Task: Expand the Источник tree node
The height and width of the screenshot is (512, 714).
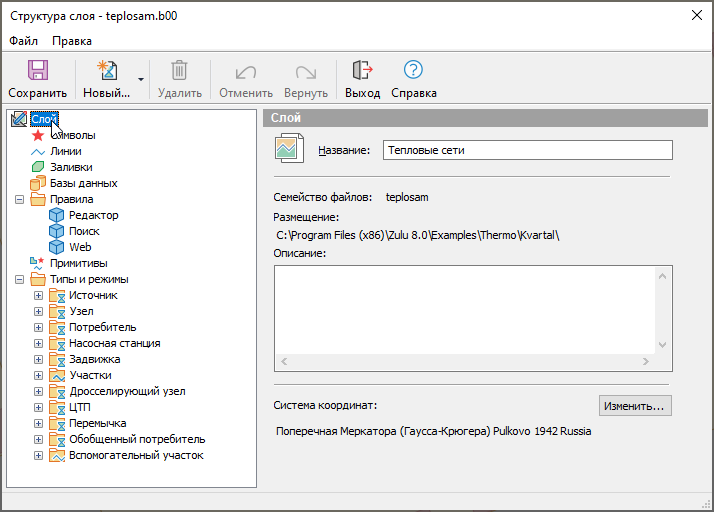Action: (39, 295)
